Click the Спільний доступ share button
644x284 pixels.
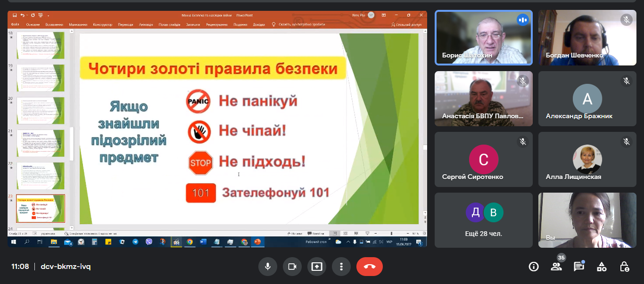(x=406, y=24)
